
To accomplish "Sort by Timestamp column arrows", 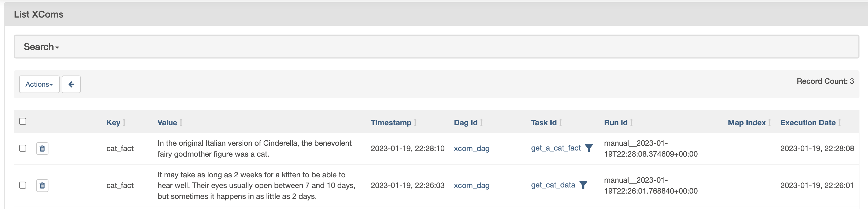I will tap(415, 123).
